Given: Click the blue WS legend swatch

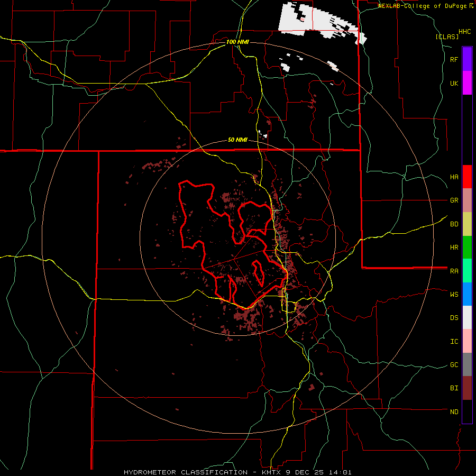Looking at the screenshot, I should pos(467,294).
